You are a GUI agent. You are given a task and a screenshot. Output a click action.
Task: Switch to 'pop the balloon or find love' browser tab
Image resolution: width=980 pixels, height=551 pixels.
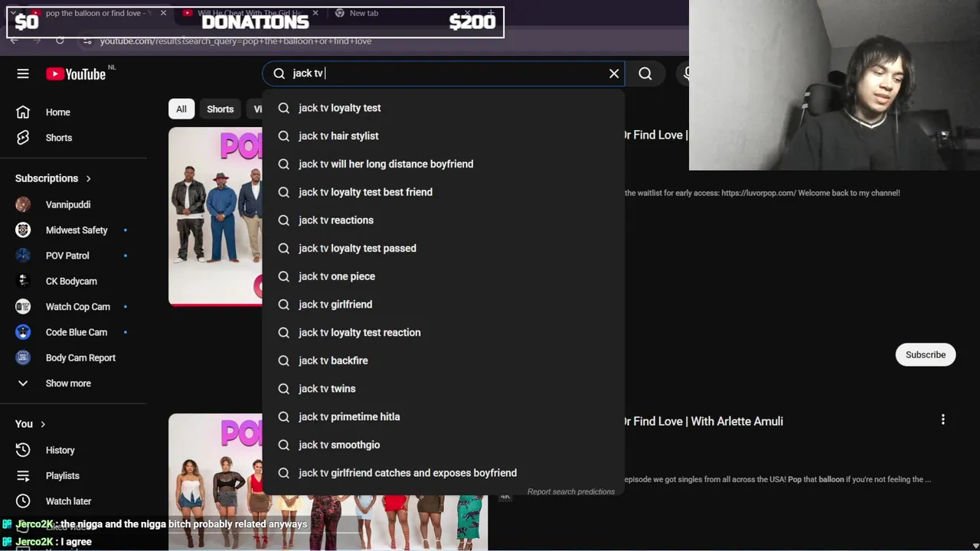coord(96,13)
